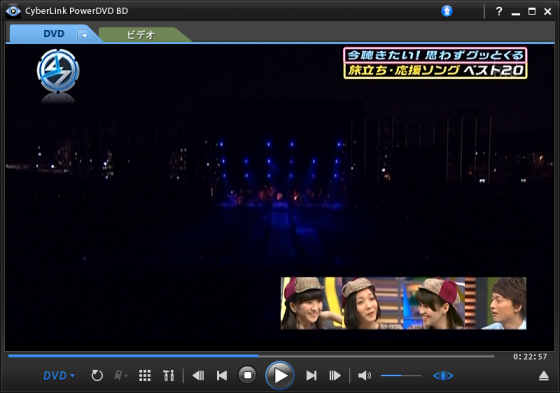Maximize the PowerDVD window
Viewport: 560px width, 393px height.
click(532, 11)
